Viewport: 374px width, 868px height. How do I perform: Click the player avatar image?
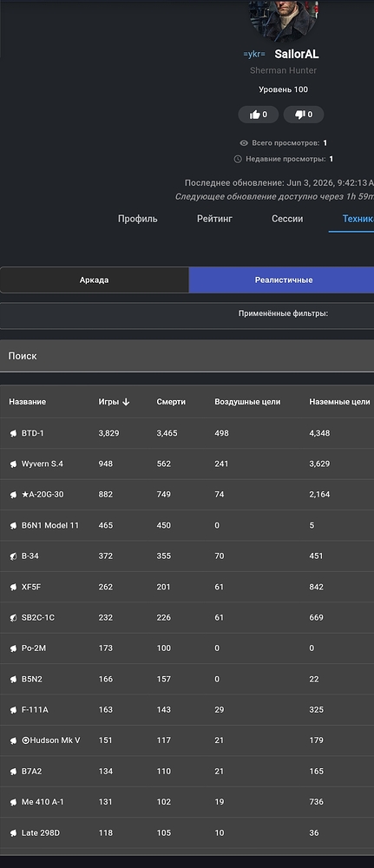click(x=282, y=20)
